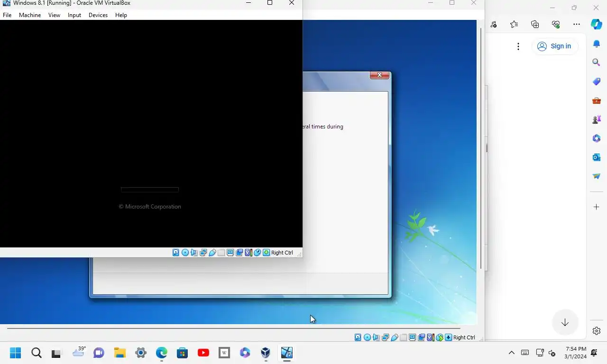Open hard disk indicator in Windows 8.1 VM status bar
The image size is (607, 364).
click(x=176, y=253)
